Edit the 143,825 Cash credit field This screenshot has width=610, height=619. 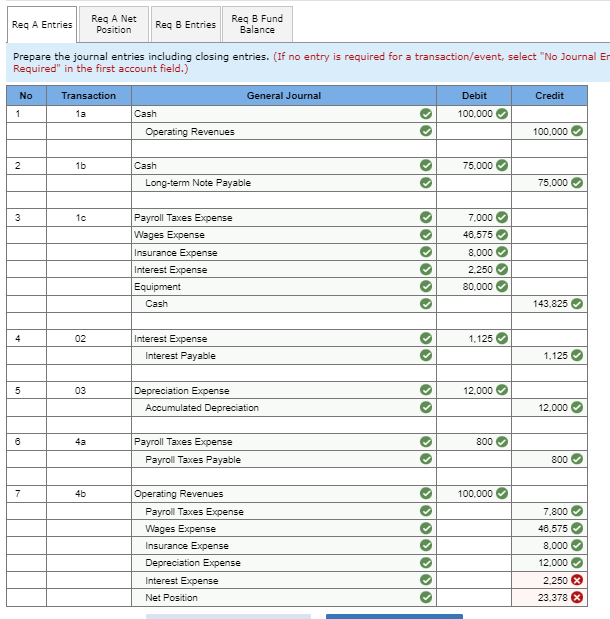tap(549, 304)
